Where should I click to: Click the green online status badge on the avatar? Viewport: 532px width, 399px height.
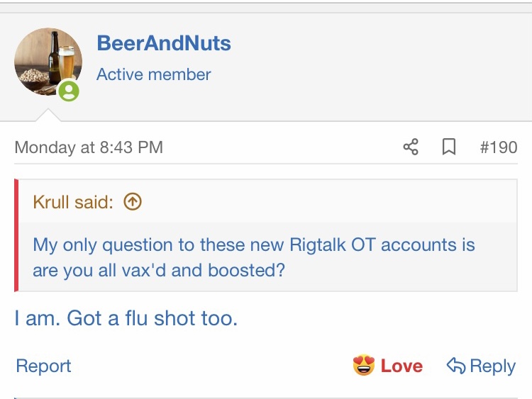[x=69, y=91]
